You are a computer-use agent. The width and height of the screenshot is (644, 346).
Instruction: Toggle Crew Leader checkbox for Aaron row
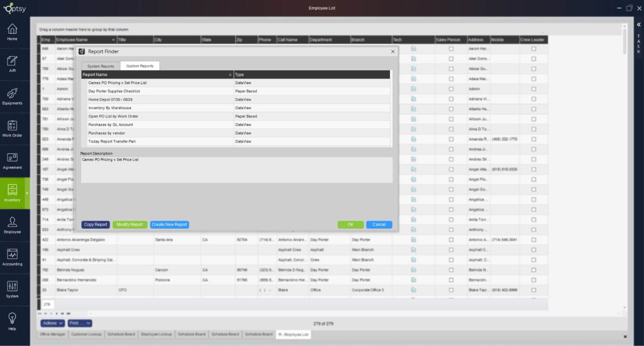[x=534, y=49]
